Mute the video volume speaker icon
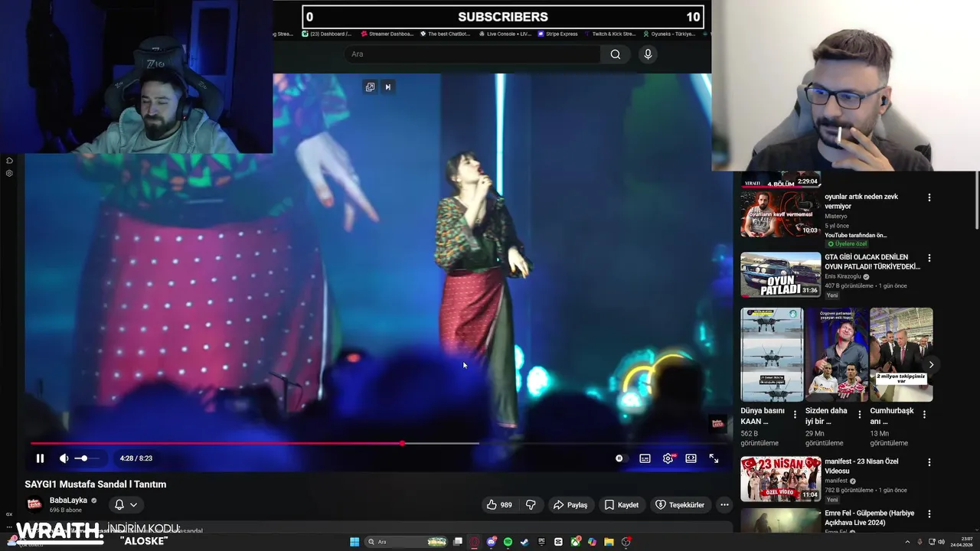Screen dimensions: 980x551 64,458
